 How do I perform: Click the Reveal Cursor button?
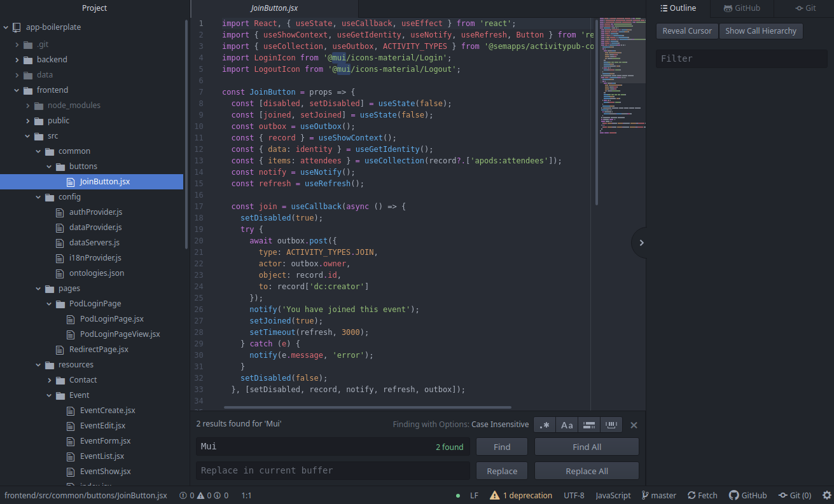pos(687,31)
